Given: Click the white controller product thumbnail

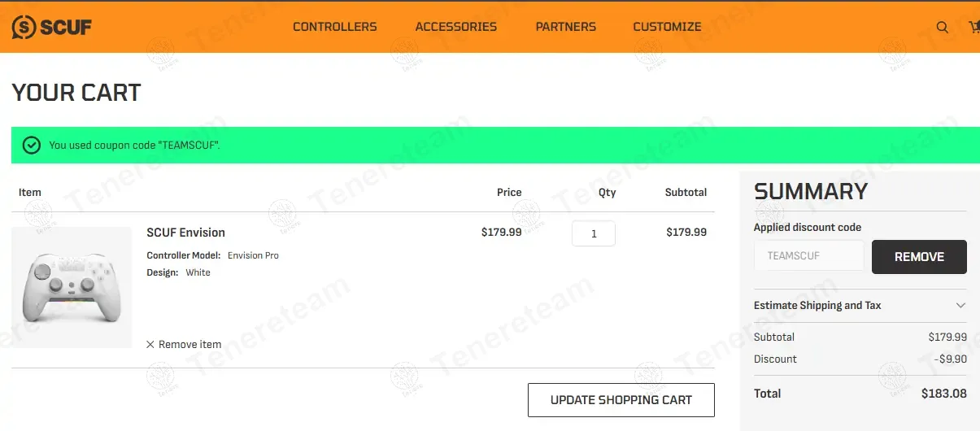Looking at the screenshot, I should 72,287.
